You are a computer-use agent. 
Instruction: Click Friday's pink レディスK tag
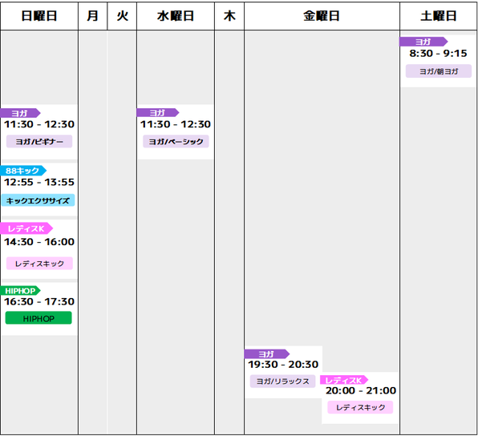pos(344,380)
